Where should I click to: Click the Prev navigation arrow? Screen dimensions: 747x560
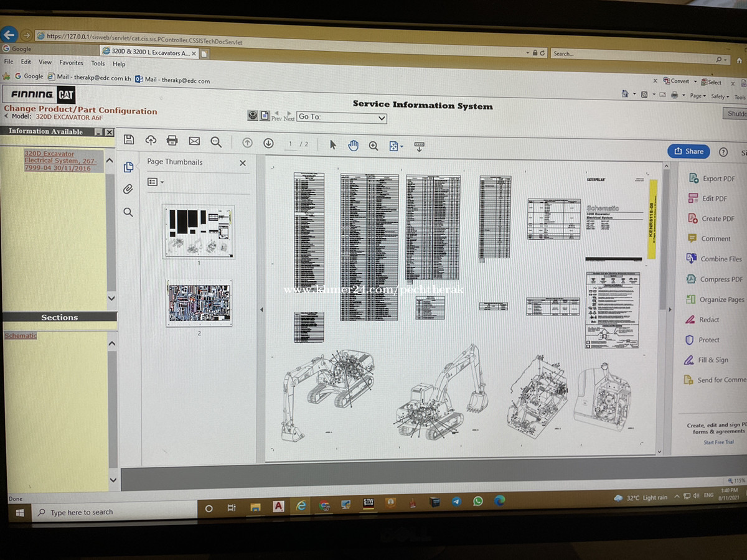[x=276, y=116]
